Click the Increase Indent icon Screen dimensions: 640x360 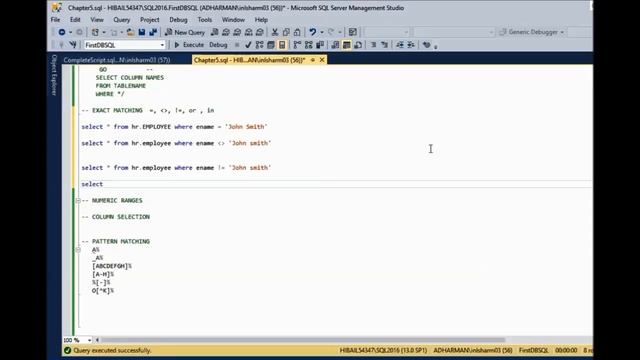pos(411,45)
